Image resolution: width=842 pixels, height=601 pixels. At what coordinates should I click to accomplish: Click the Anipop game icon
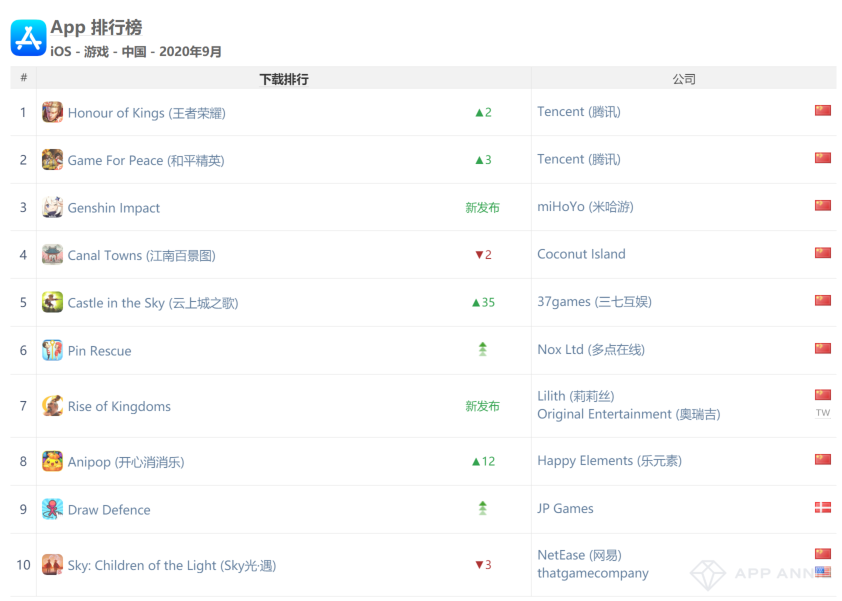pyautogui.click(x=52, y=462)
